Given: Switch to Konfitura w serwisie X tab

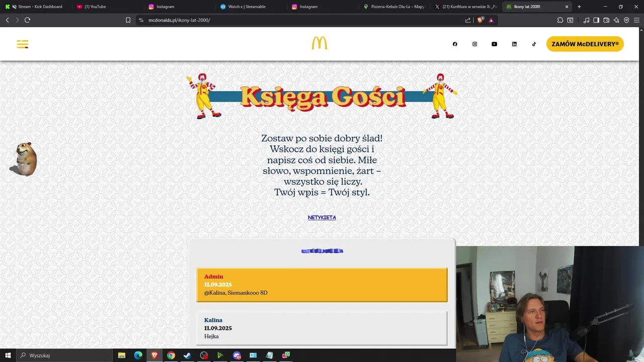Looking at the screenshot, I should point(466,7).
